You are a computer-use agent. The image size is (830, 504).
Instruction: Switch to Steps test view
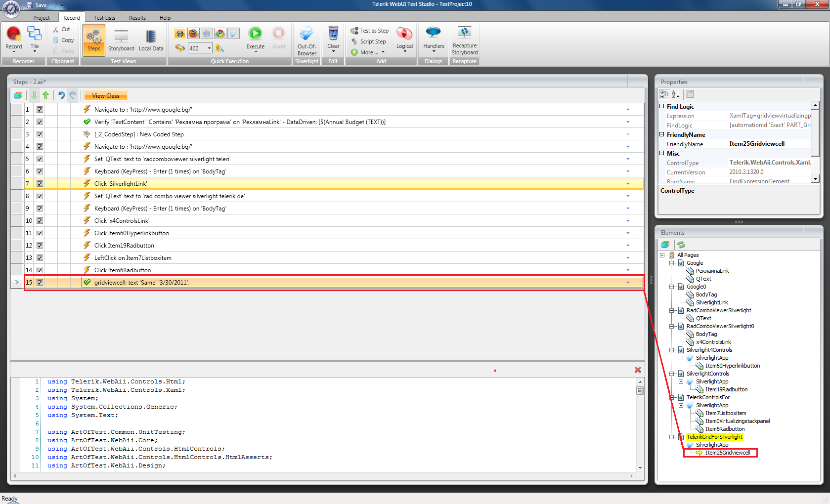click(x=93, y=40)
